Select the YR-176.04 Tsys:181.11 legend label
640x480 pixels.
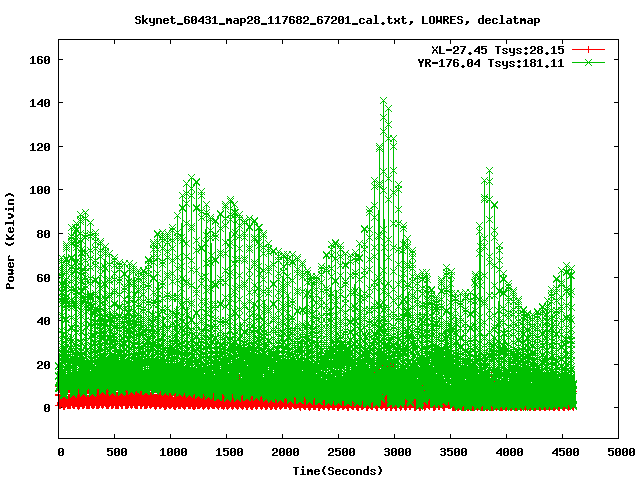(x=491, y=62)
